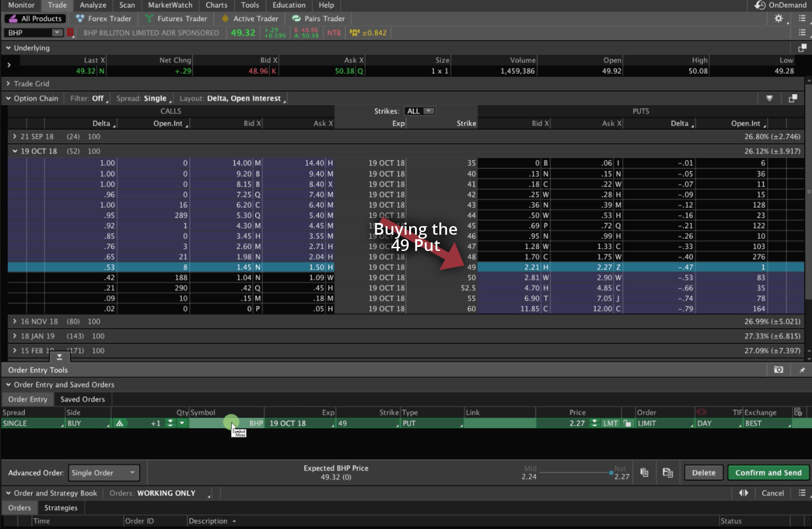
Task: Open the Advanced Order Single Order dropdown
Action: (104, 473)
